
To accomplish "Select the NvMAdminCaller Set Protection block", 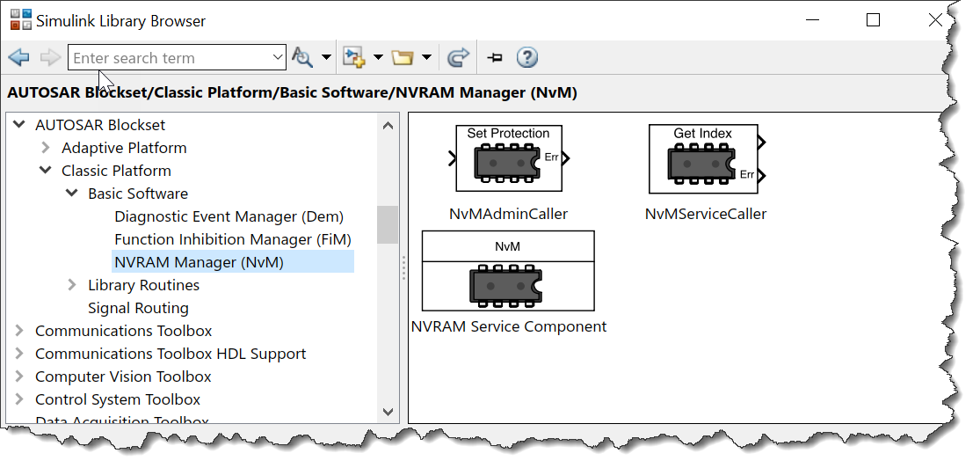I will (x=509, y=158).
